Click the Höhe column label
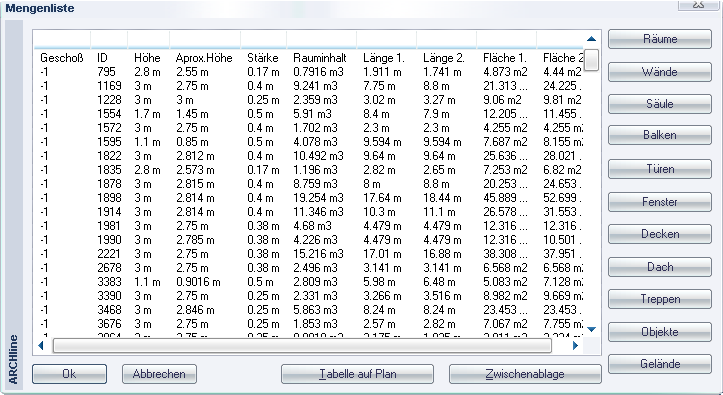723x395 pixels. pos(147,58)
